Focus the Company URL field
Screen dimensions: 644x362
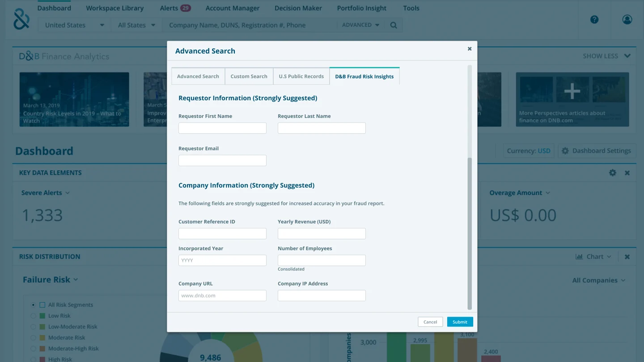(x=222, y=295)
